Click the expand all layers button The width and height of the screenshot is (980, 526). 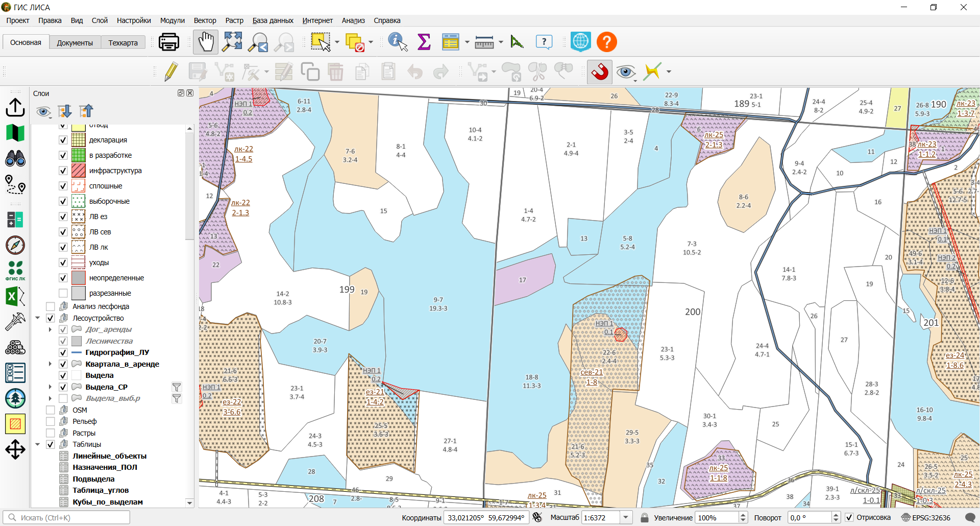click(x=65, y=111)
